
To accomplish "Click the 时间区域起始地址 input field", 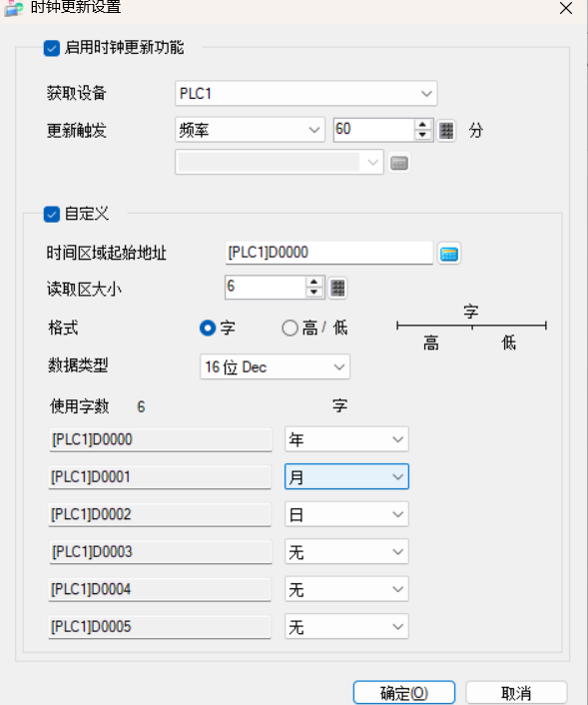I will point(329,253).
